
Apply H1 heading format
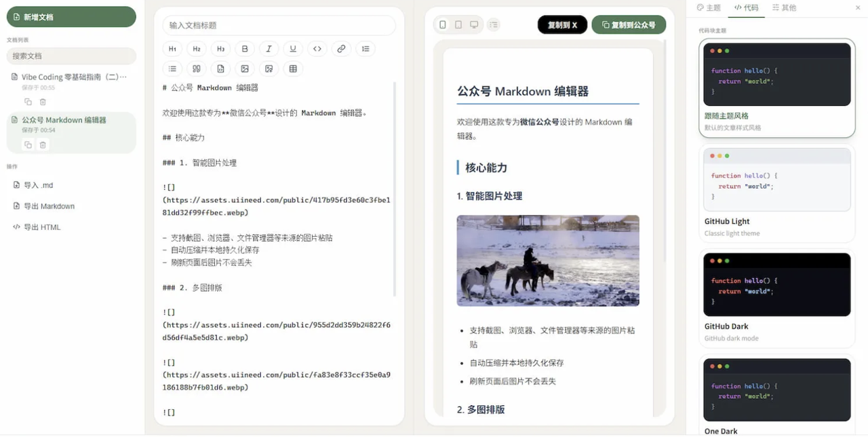pos(172,49)
